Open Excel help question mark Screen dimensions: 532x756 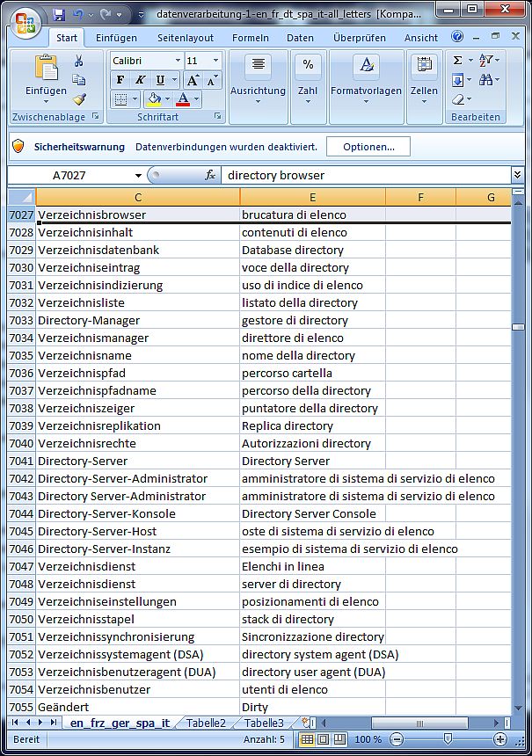457,37
